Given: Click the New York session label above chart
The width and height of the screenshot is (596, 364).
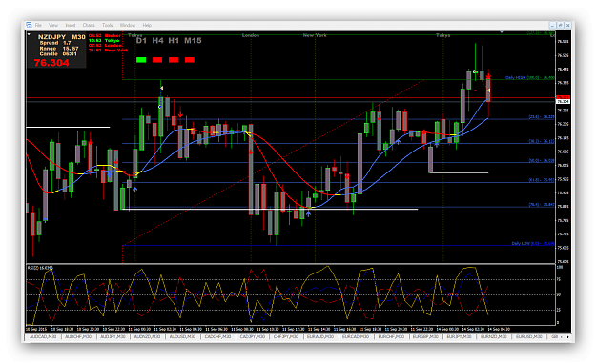Looking at the screenshot, I should [x=315, y=35].
